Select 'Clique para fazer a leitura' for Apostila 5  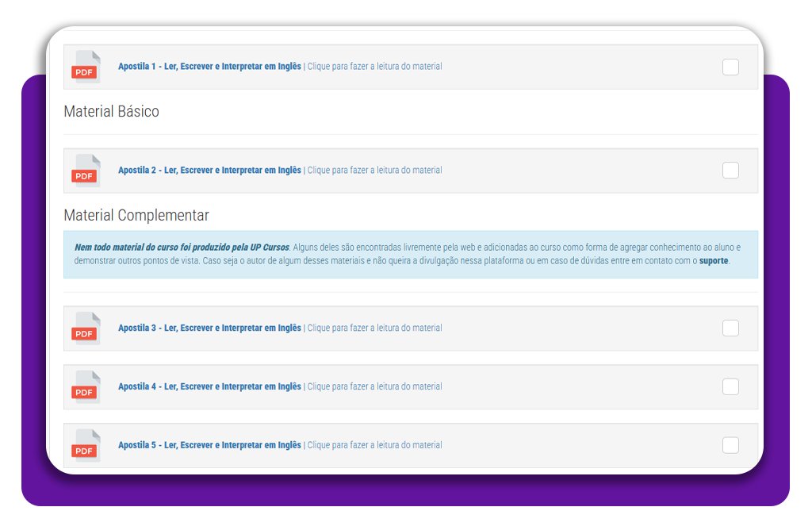pos(374,446)
